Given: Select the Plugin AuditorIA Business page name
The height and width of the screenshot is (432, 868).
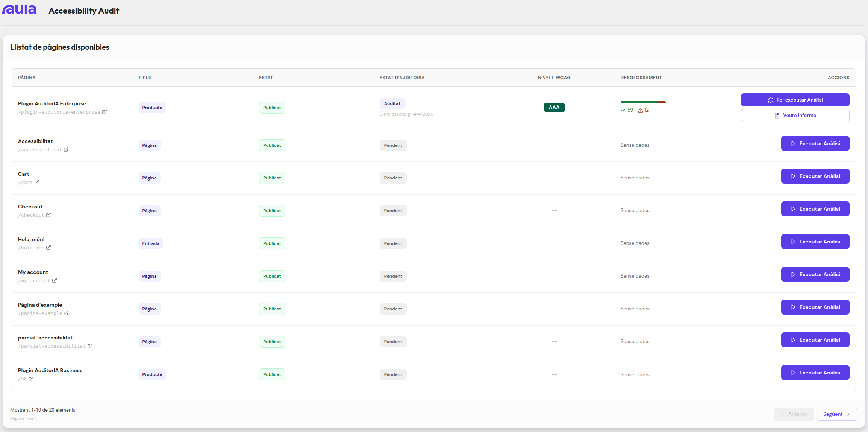Looking at the screenshot, I should tap(50, 370).
